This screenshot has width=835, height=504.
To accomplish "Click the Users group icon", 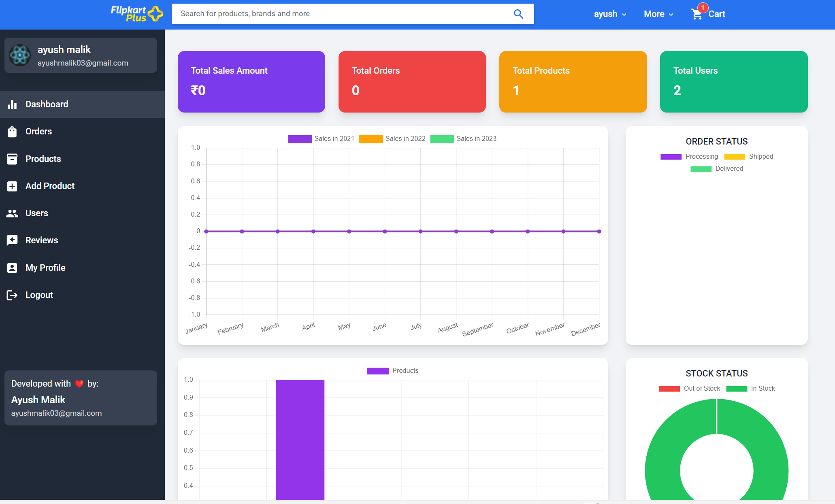I will [12, 213].
